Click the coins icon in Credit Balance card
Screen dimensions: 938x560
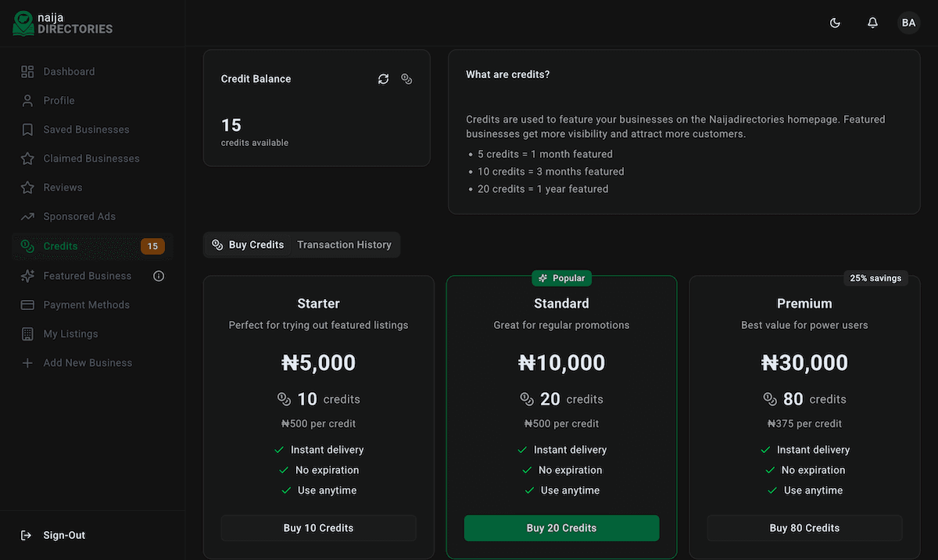[406, 79]
